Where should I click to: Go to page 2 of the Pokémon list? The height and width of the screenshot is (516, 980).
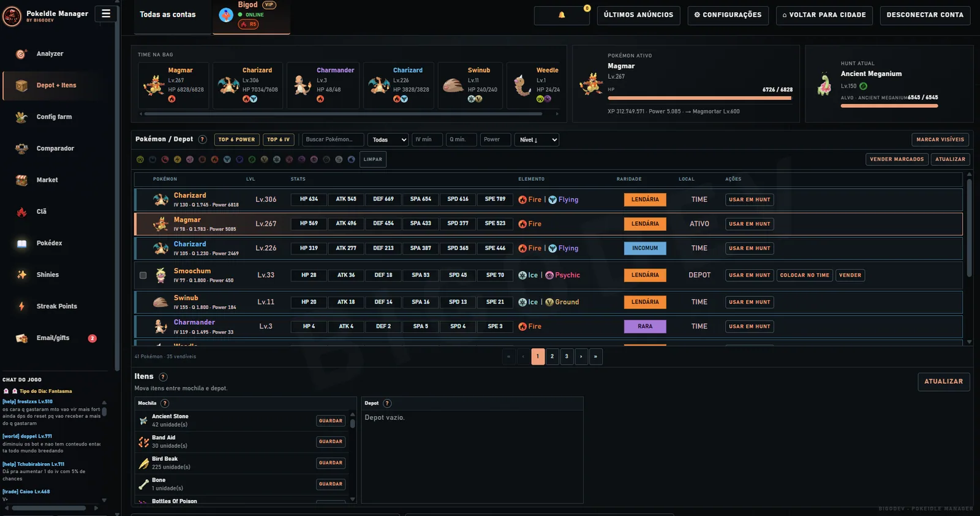click(x=552, y=357)
